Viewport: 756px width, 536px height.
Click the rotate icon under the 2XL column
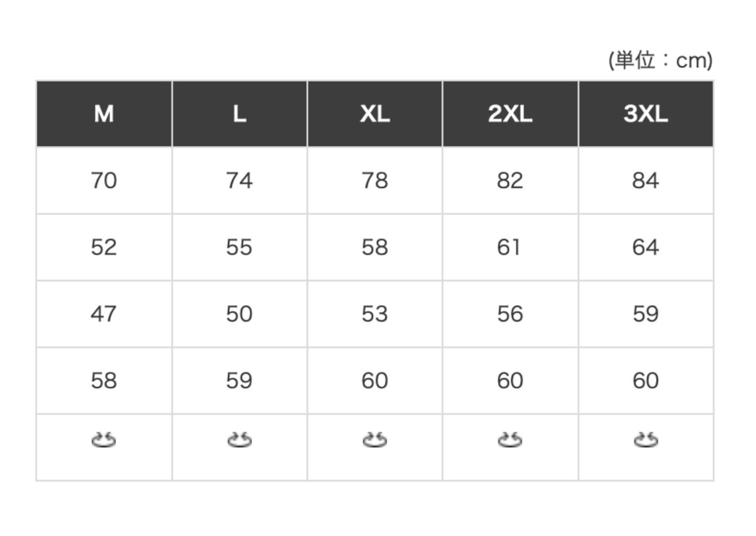(510, 440)
